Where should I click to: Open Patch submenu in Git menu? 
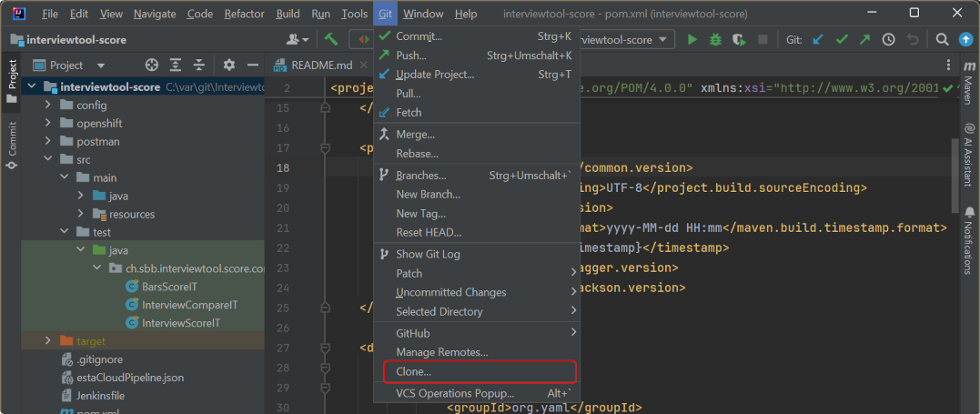click(477, 273)
